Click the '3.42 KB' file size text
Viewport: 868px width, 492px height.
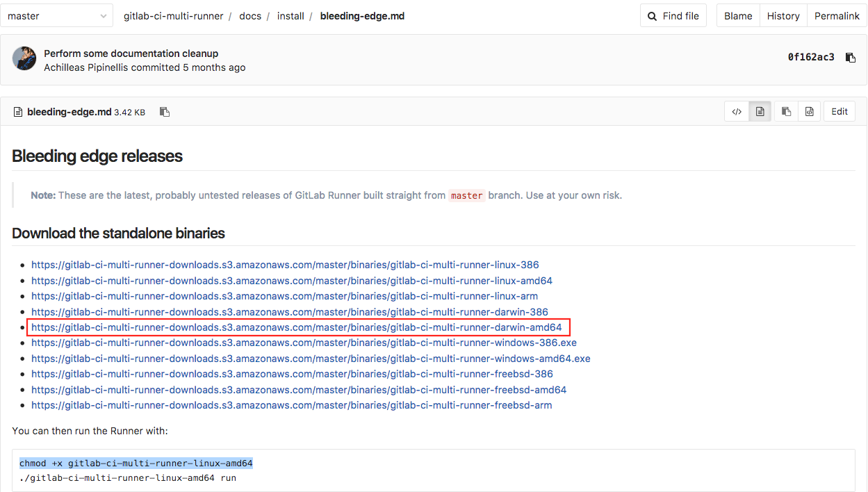tap(130, 112)
